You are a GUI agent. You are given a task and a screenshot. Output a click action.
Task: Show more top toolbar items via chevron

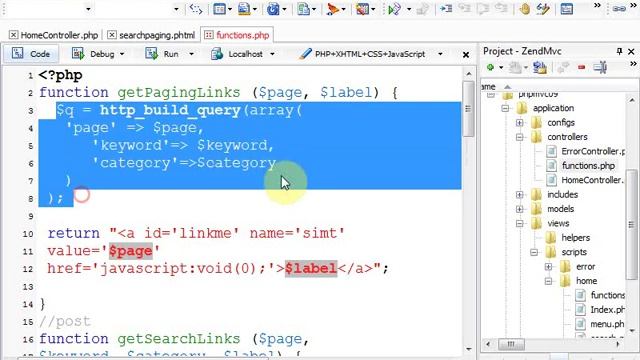click(x=597, y=6)
